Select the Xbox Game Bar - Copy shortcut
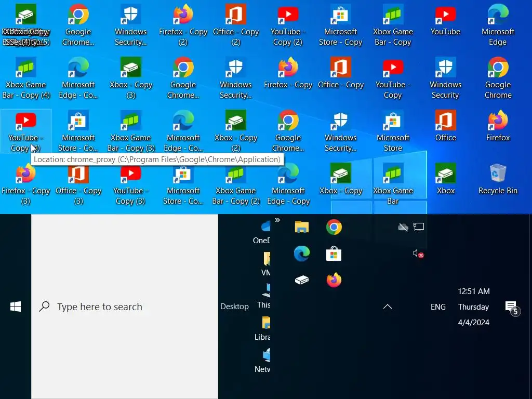Image resolution: width=532 pixels, height=399 pixels. tap(393, 25)
